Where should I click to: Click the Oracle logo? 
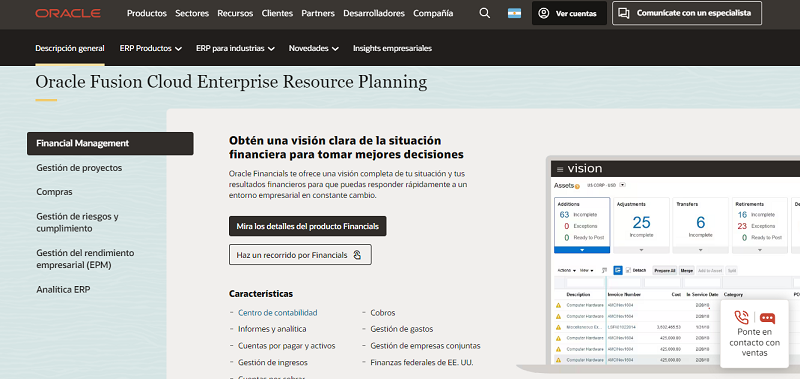coord(68,13)
